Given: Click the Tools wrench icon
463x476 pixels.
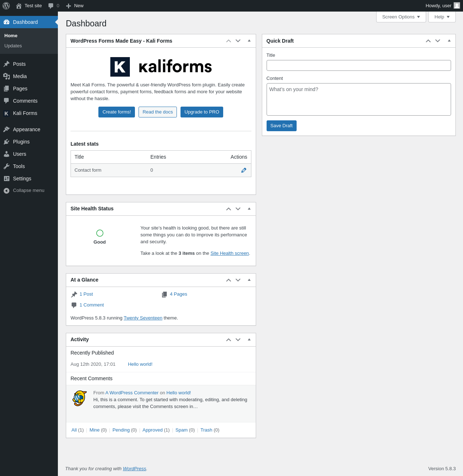Looking at the screenshot, I should point(7,166).
